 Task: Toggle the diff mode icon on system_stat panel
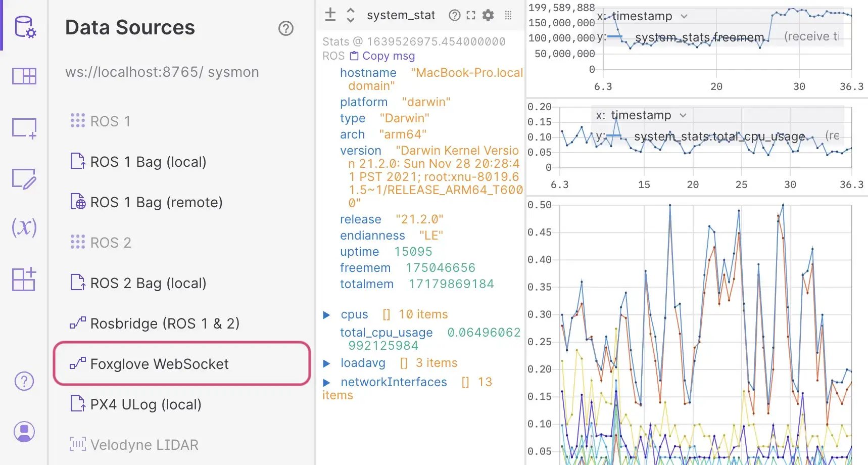click(330, 15)
